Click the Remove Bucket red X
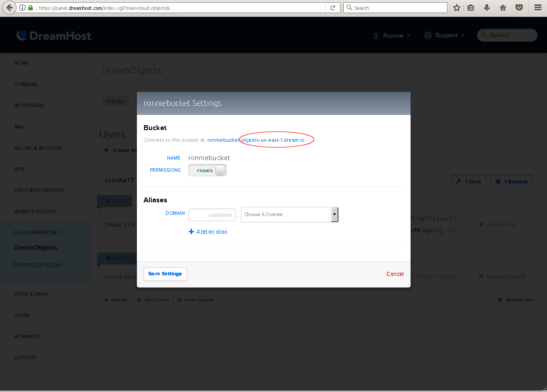This screenshot has width=547, height=392. coord(481,277)
